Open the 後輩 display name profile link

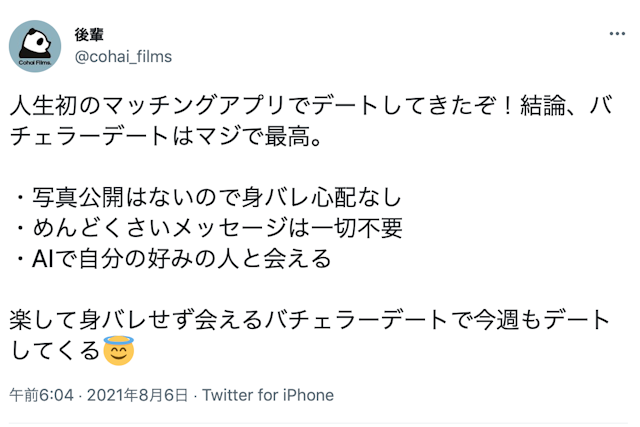pos(89,34)
